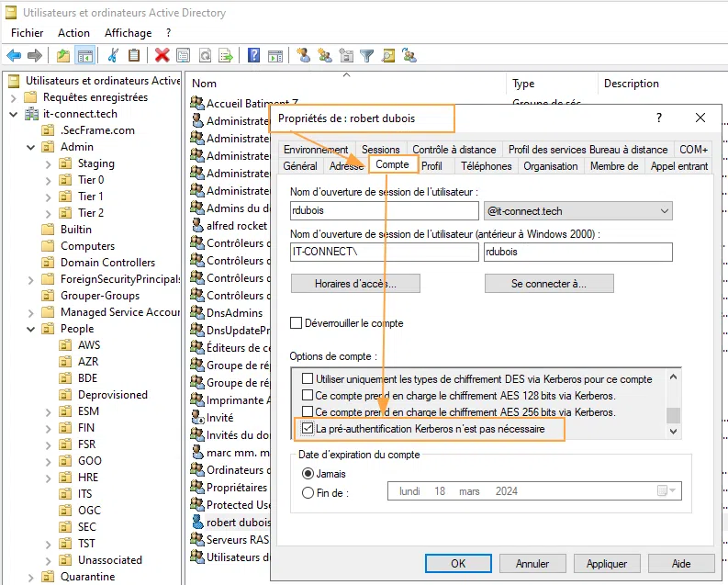
Task: Open the Fichier menu
Action: [27, 33]
